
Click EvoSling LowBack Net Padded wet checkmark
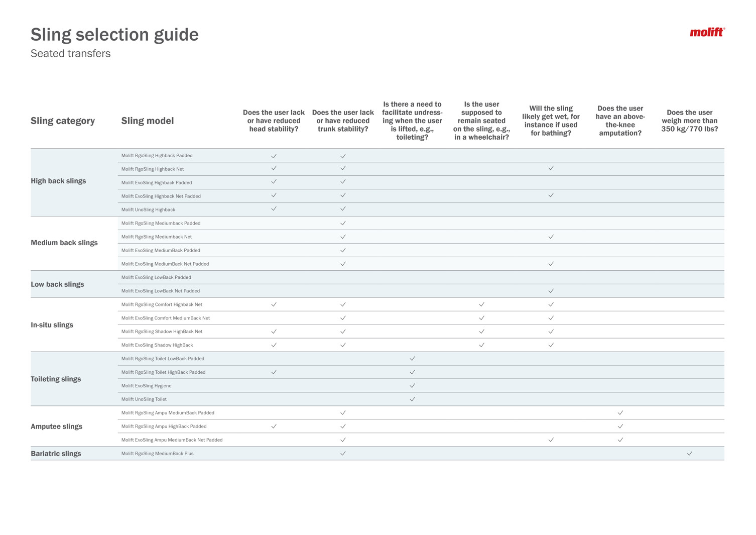click(x=551, y=291)
